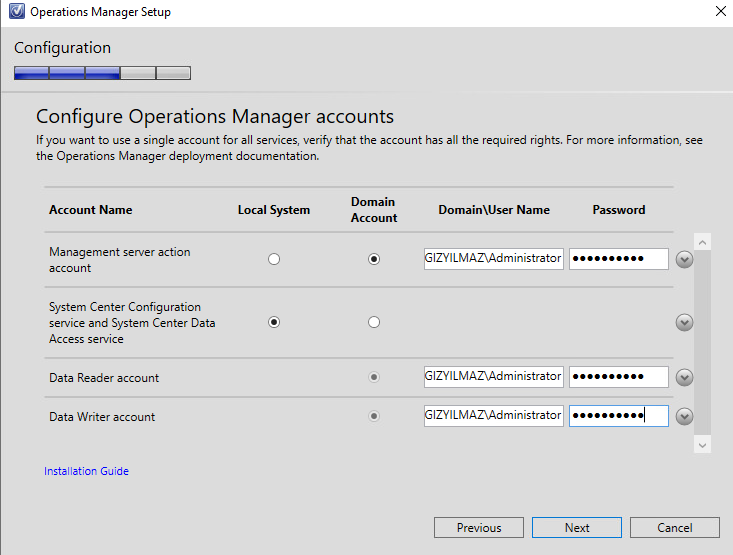This screenshot has height=555, width=733.
Task: Click the Account Name column header
Action: coord(91,209)
